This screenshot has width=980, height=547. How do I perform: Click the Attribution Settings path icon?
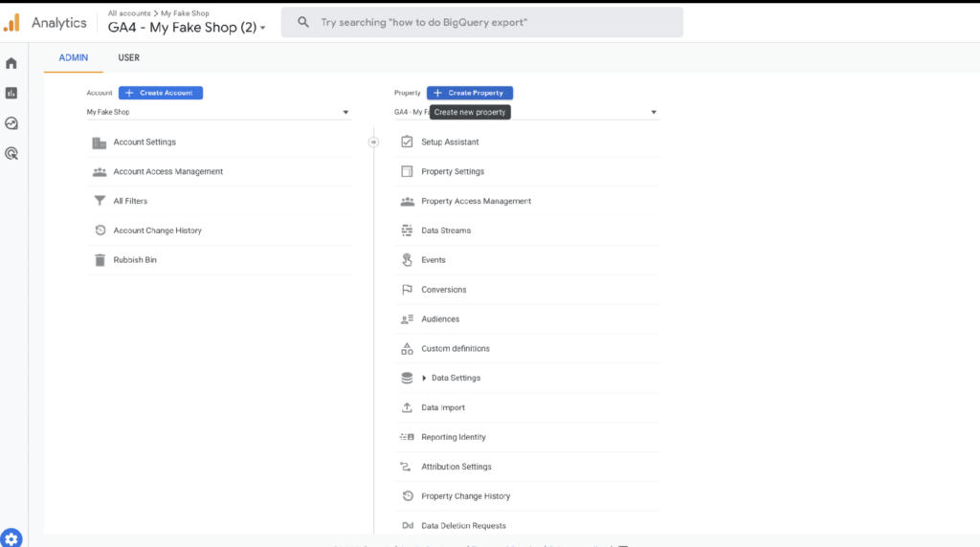tap(406, 467)
